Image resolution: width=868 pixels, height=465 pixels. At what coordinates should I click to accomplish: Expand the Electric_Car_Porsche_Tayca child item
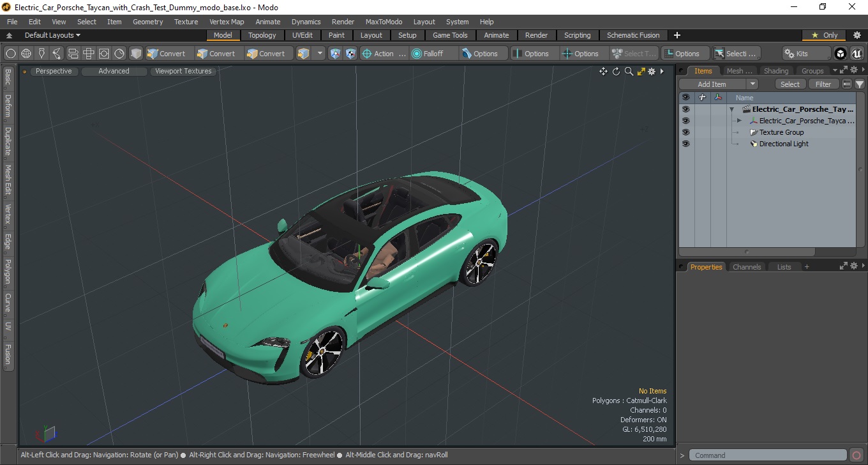pos(739,121)
